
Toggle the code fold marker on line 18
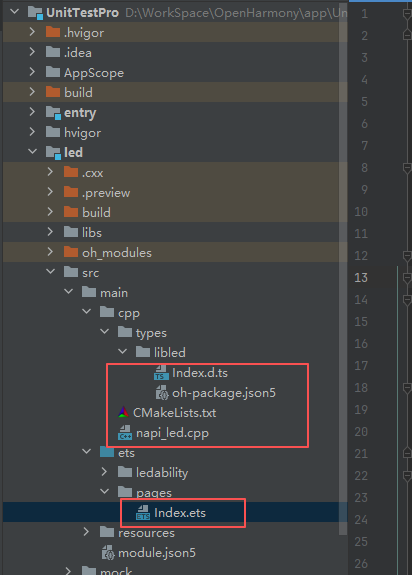tap(407, 388)
